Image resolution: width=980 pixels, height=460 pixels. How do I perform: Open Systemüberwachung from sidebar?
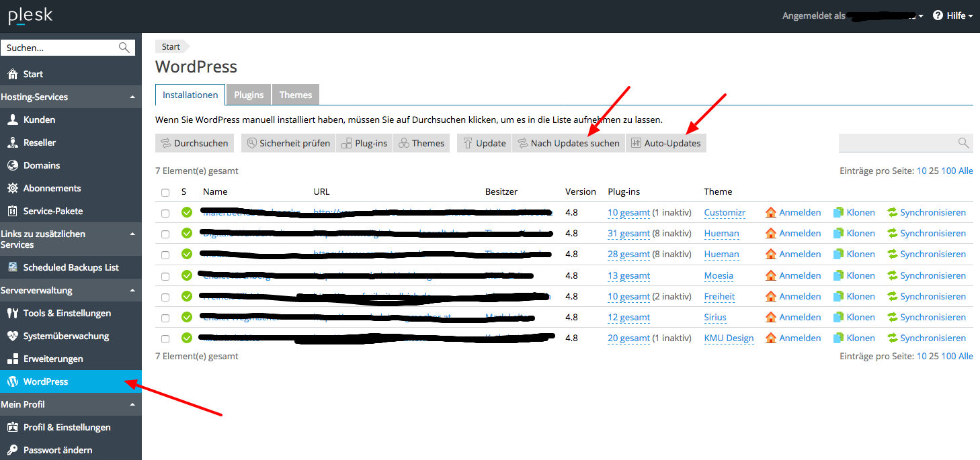click(66, 336)
